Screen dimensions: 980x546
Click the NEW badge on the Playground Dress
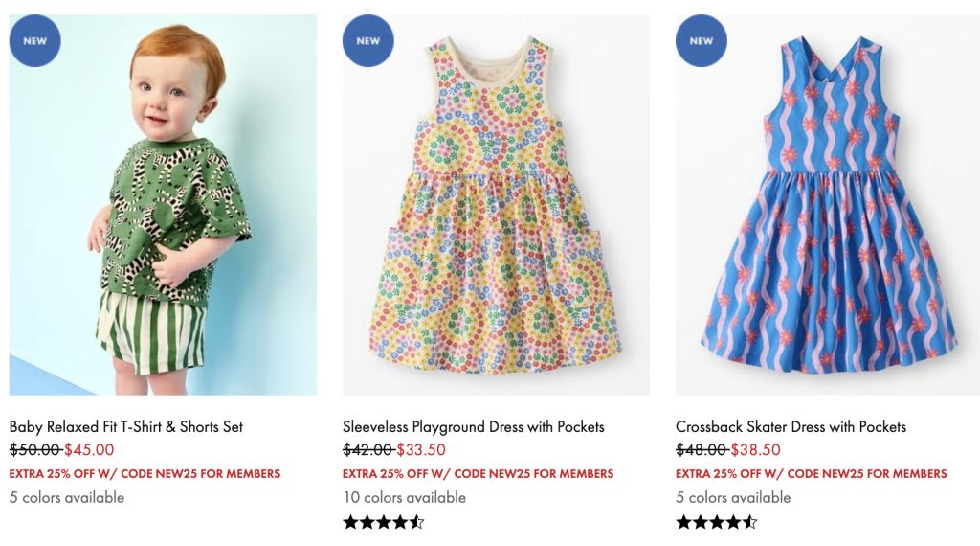(x=368, y=41)
